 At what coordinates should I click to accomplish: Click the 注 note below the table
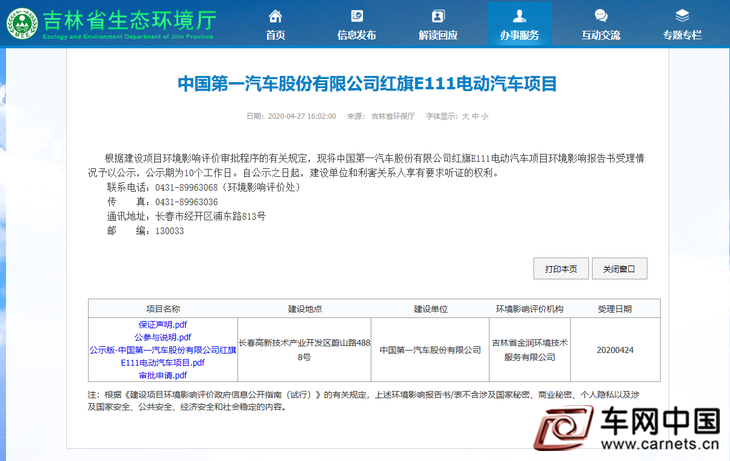(x=363, y=400)
